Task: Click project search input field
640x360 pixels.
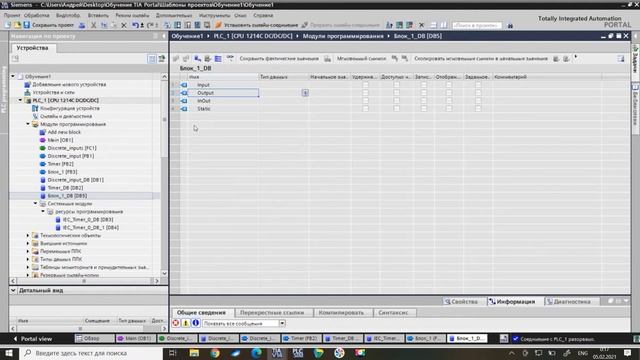Action: (476, 25)
